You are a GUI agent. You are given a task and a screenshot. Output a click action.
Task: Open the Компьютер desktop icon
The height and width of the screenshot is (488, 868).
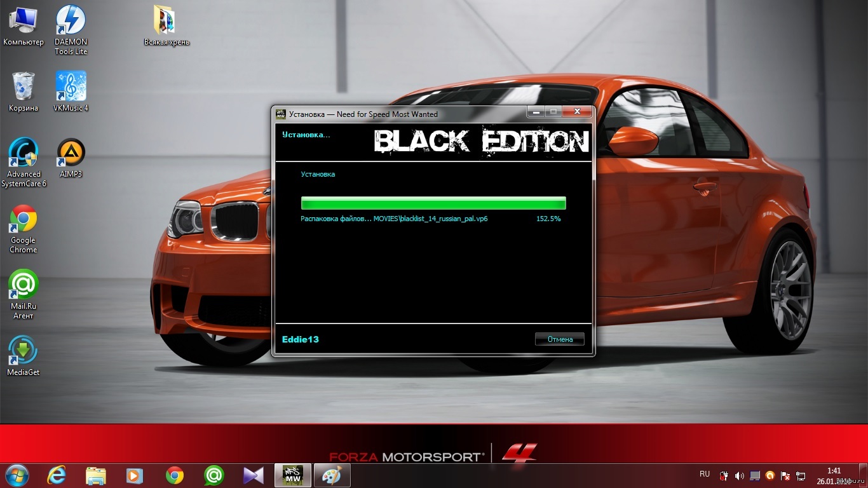(24, 26)
